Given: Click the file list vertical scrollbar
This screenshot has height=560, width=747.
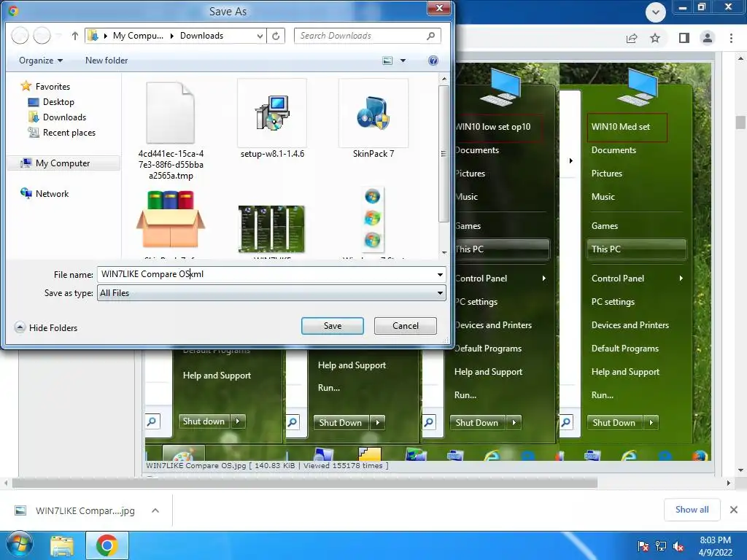Looking at the screenshot, I should click(x=444, y=154).
